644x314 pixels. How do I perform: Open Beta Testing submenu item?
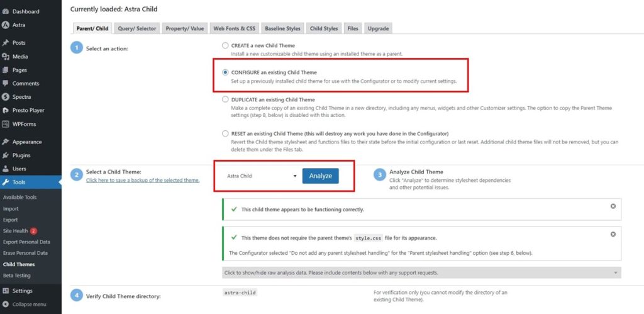(17, 276)
